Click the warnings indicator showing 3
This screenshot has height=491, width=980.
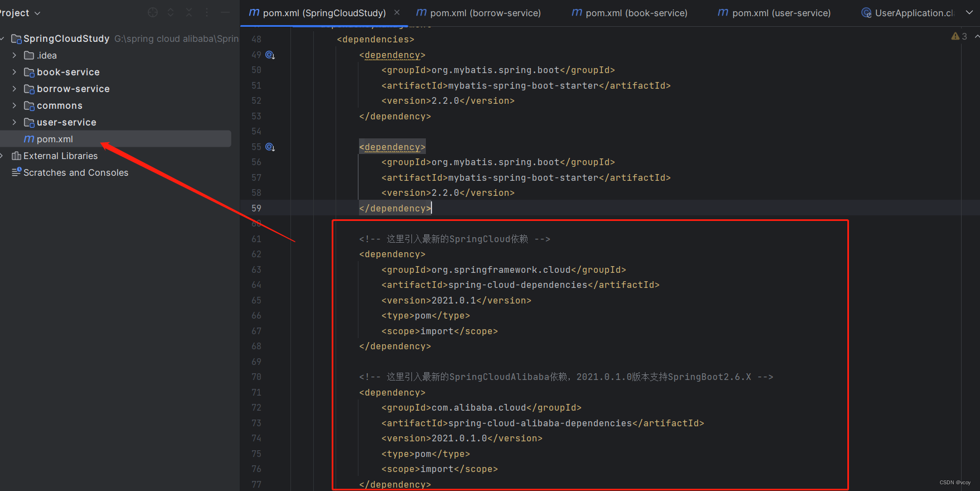pos(959,36)
